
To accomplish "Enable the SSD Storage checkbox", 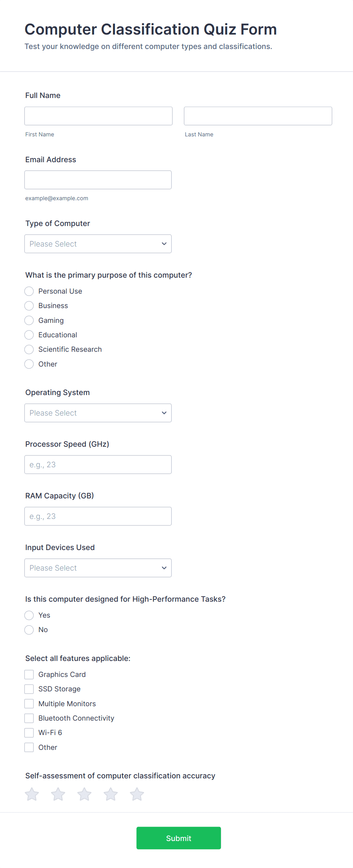I will tap(29, 689).
